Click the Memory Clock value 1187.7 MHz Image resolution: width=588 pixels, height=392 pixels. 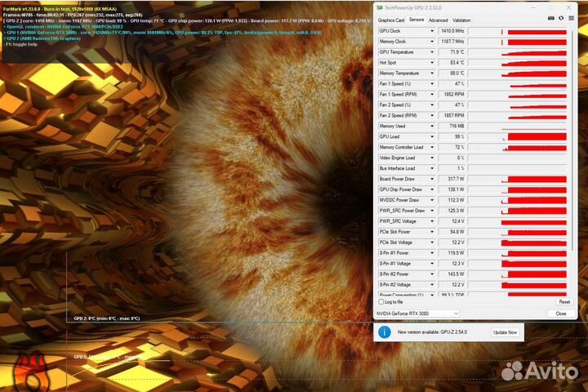[x=452, y=42]
